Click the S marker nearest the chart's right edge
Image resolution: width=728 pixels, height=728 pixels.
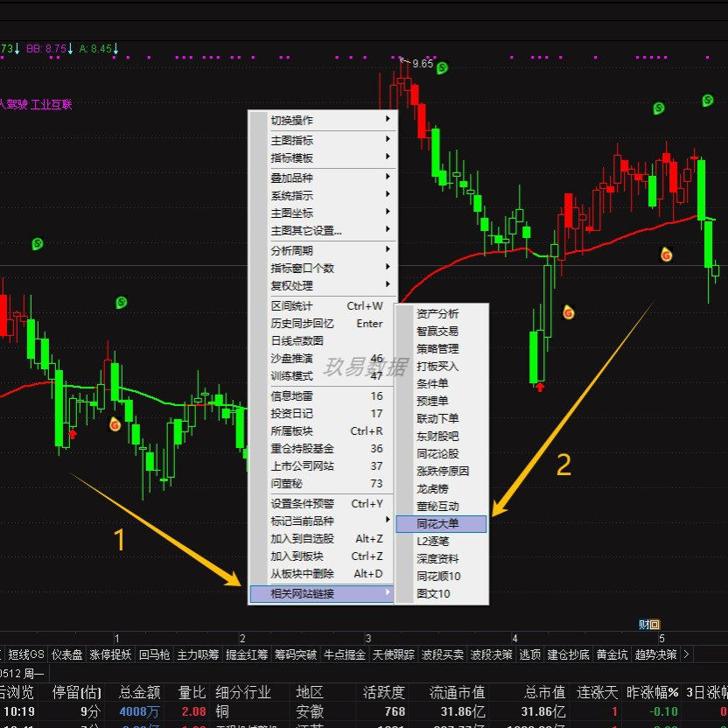(x=708, y=100)
